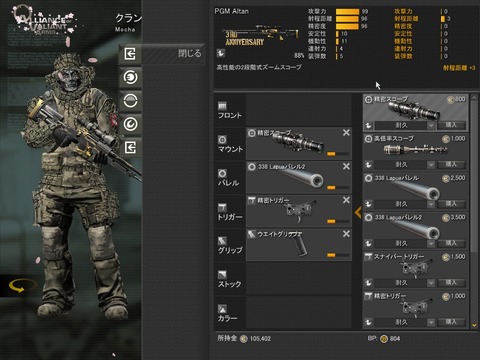Click swap icon in 2,500 .338 Lapuaバレル row

tap(369, 204)
